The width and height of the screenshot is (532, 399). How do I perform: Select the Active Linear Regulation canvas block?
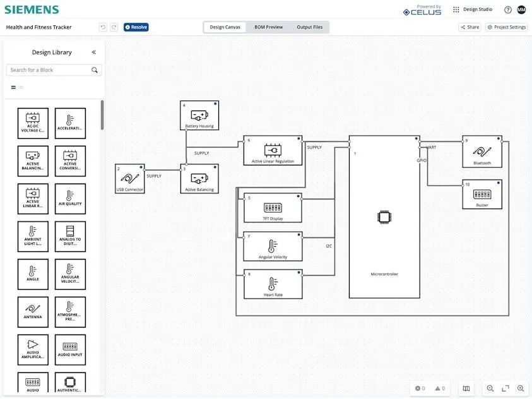click(x=273, y=151)
